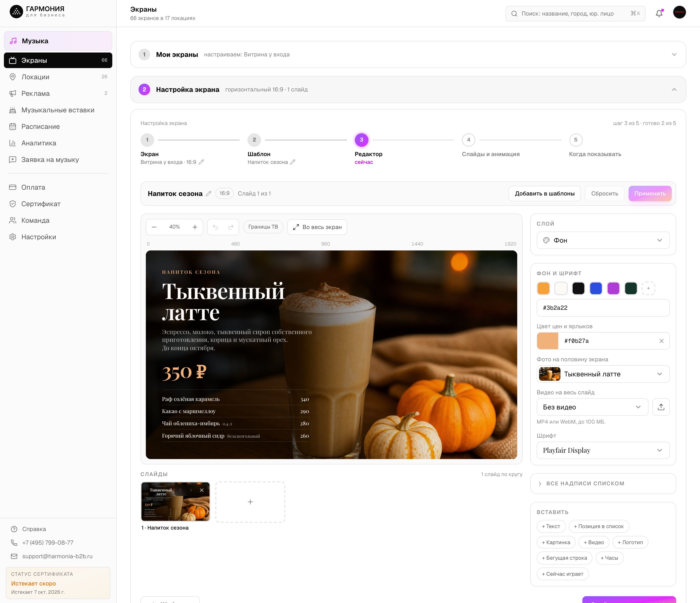Open Музыка in the sidebar
This screenshot has height=603, width=700.
tap(58, 41)
